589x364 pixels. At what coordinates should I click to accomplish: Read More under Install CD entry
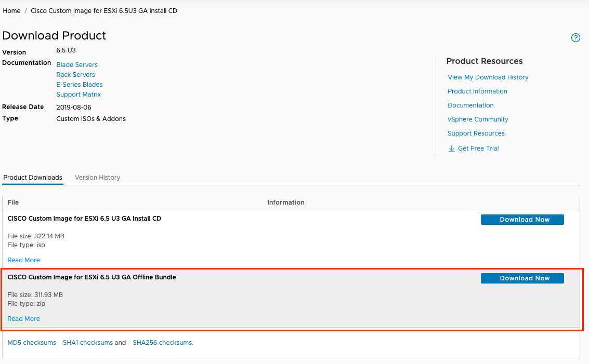tap(24, 260)
